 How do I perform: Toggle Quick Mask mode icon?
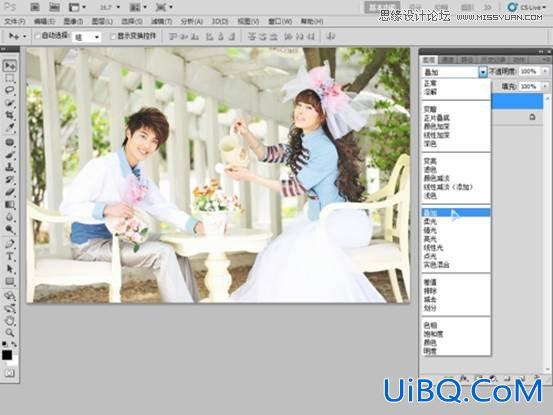click(x=10, y=373)
